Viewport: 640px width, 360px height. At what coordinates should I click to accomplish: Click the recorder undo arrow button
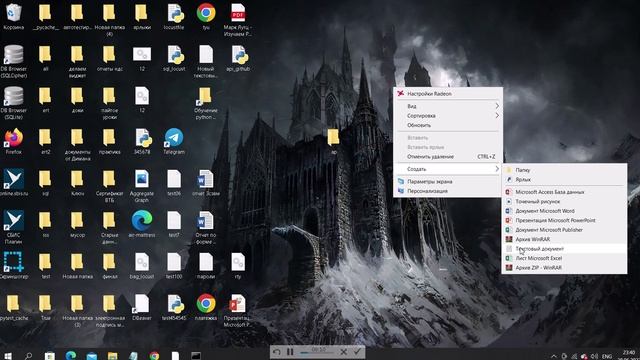click(x=277, y=352)
